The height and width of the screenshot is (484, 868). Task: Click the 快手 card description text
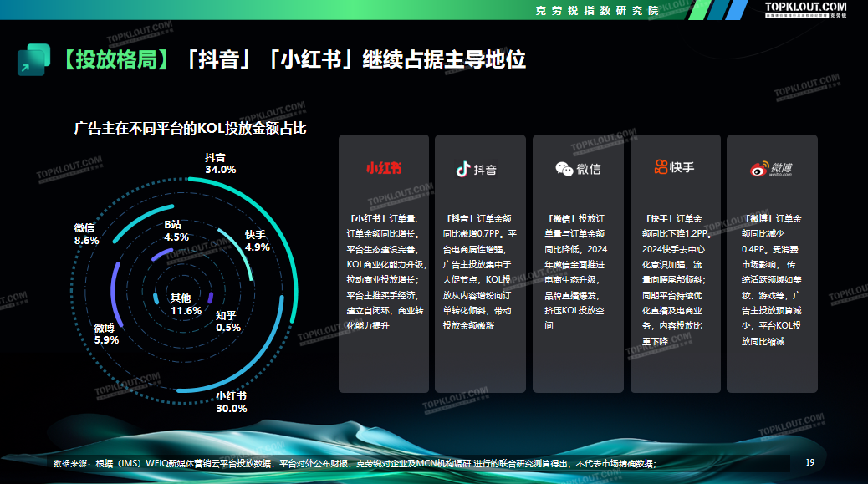pos(676,280)
